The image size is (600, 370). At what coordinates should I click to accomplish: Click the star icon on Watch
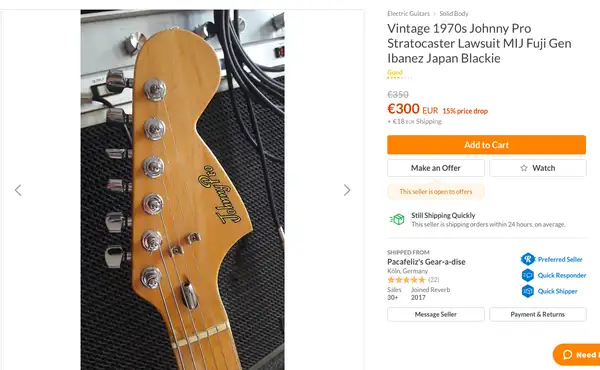524,168
